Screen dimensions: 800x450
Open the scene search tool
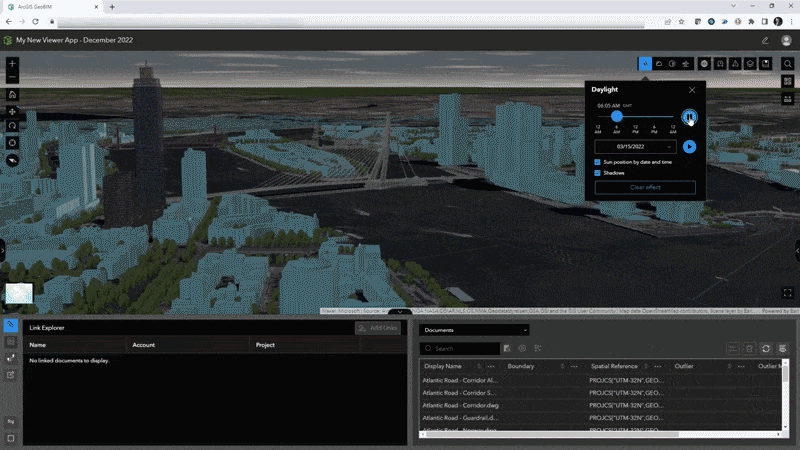pyautogui.click(x=788, y=64)
